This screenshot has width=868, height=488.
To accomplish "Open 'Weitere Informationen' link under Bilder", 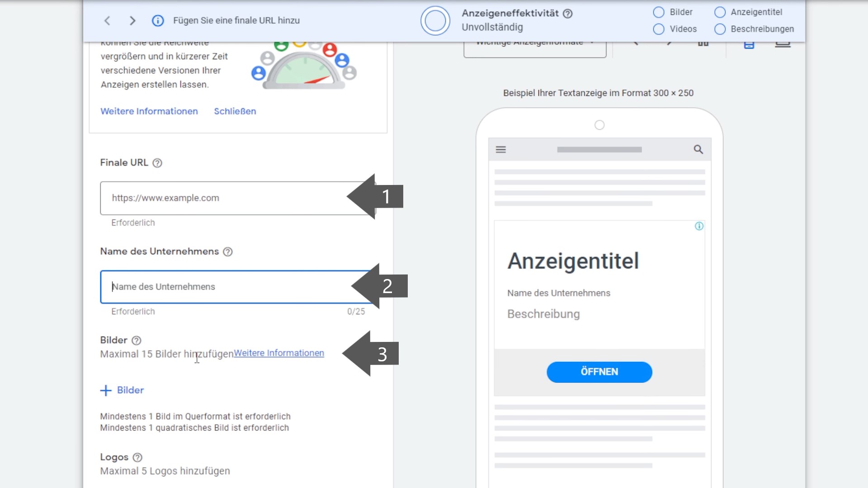I will [279, 353].
